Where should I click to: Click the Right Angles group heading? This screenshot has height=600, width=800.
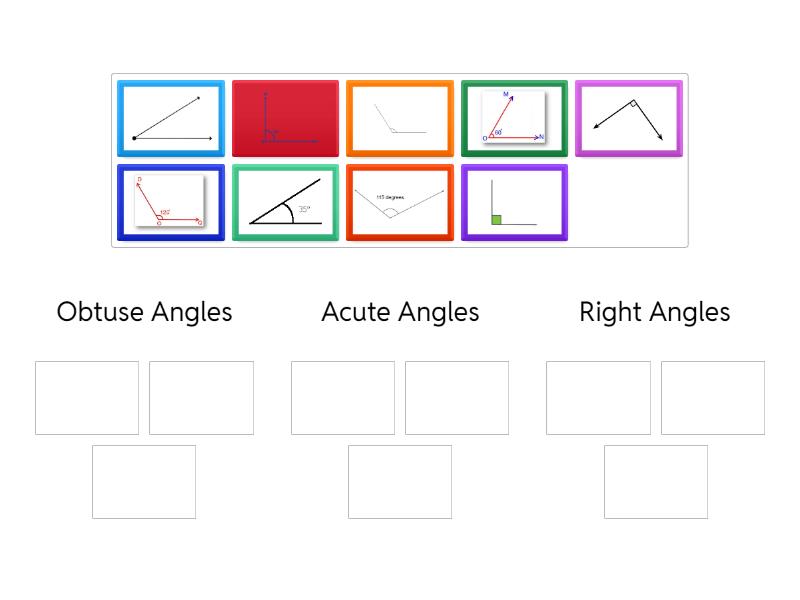coord(655,312)
